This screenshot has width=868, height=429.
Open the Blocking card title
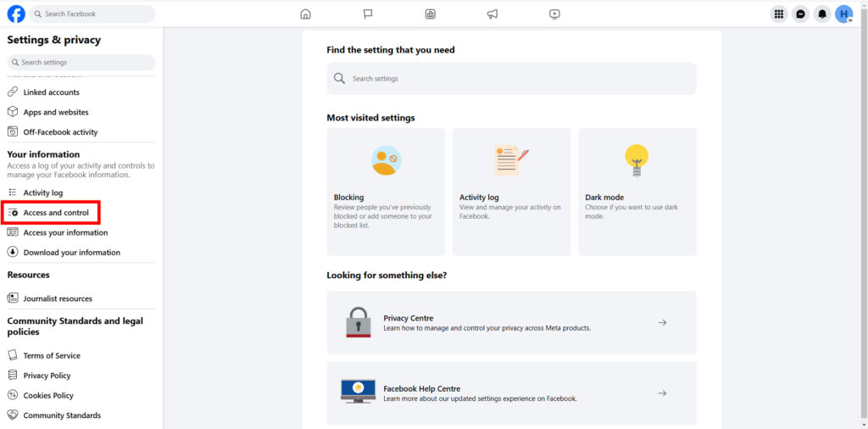(x=348, y=197)
